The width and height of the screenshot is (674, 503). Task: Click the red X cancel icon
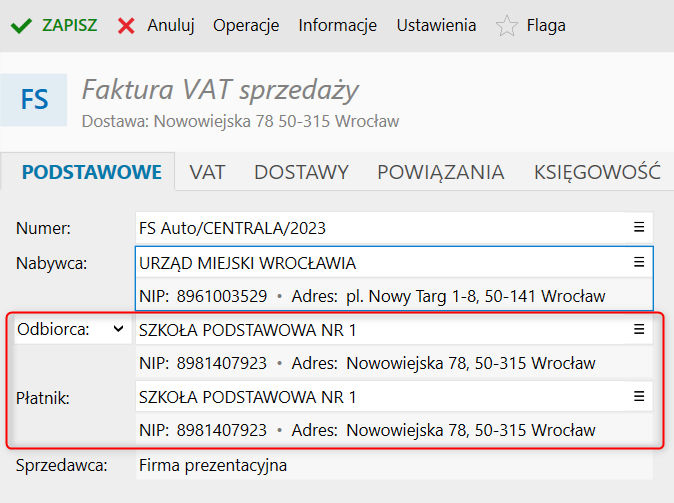click(x=126, y=26)
